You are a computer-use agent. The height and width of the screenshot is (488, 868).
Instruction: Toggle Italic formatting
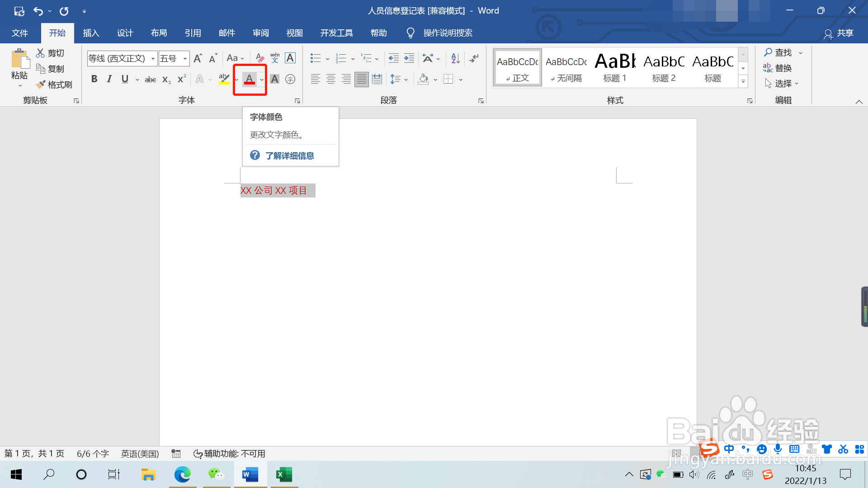109,79
